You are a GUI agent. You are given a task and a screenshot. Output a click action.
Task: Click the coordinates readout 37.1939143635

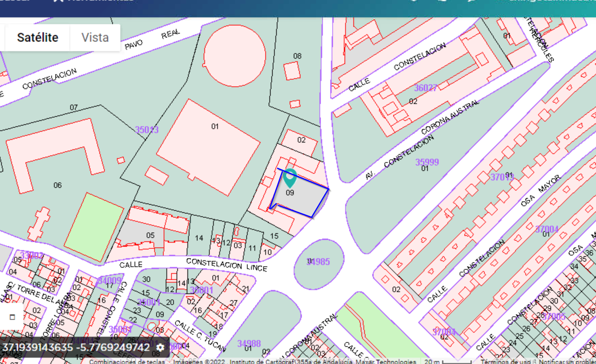click(76, 347)
